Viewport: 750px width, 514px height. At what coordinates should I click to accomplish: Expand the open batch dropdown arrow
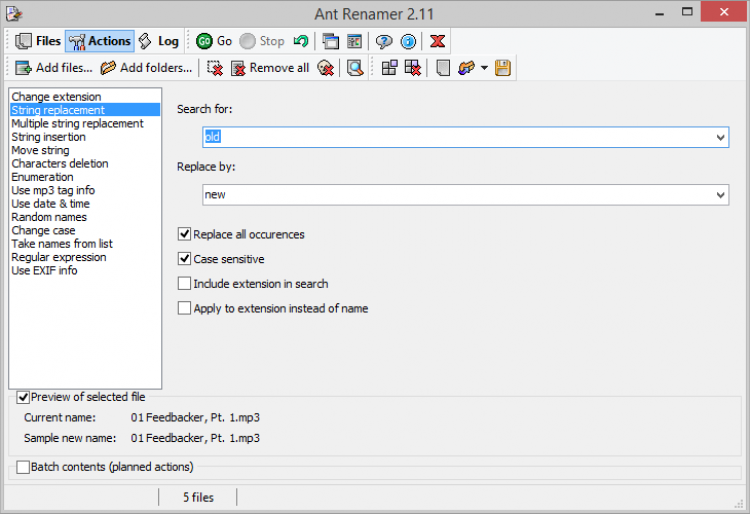484,68
